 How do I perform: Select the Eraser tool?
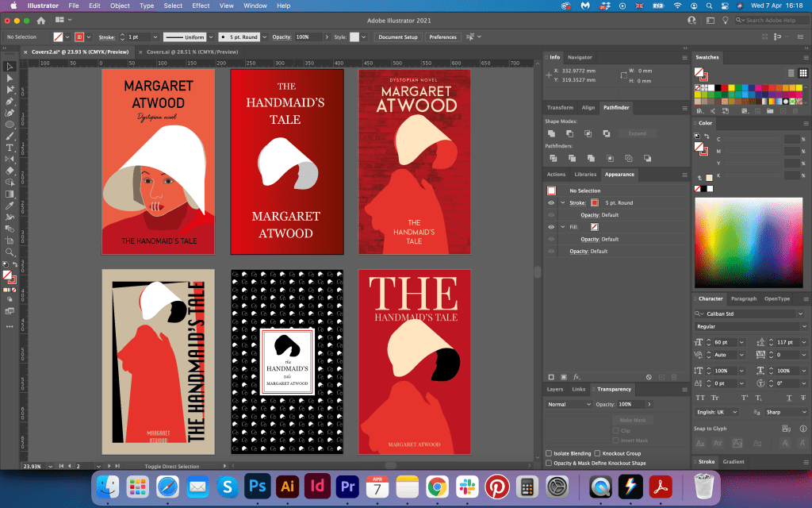pyautogui.click(x=10, y=171)
